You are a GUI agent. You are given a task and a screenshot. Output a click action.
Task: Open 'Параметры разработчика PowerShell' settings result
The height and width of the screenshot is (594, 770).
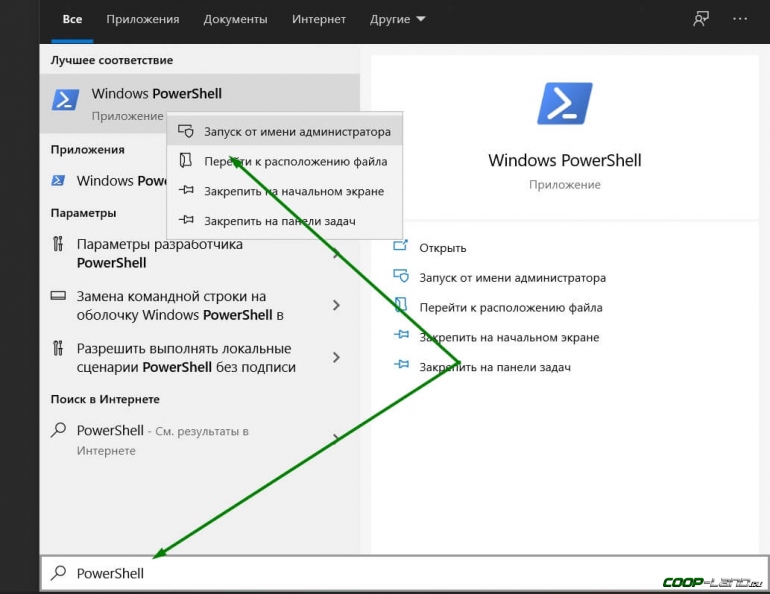(x=160, y=253)
